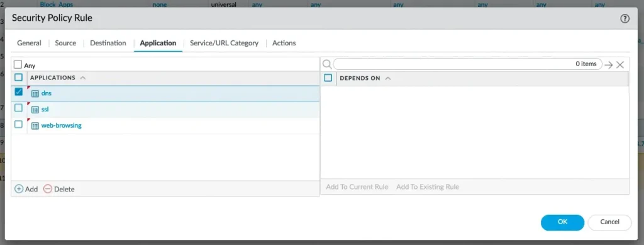Click the dns application icon
Viewport: 644px width, 245px height.
[x=35, y=93]
